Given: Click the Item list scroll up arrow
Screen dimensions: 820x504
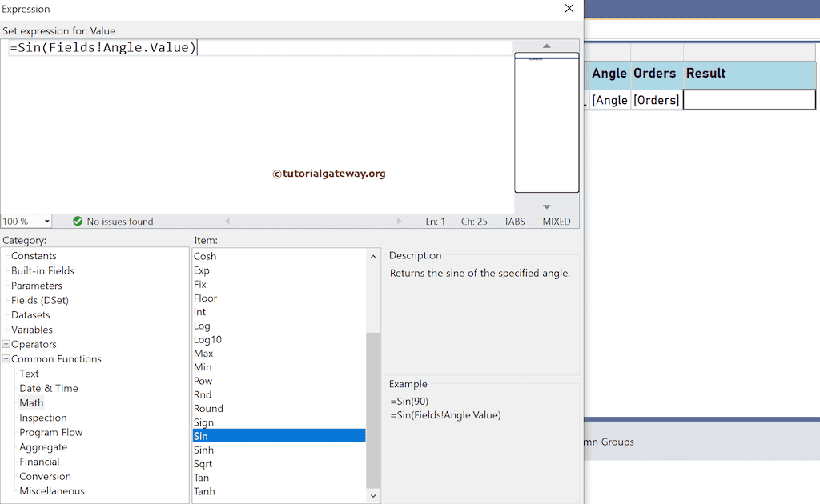Looking at the screenshot, I should pos(373,257).
